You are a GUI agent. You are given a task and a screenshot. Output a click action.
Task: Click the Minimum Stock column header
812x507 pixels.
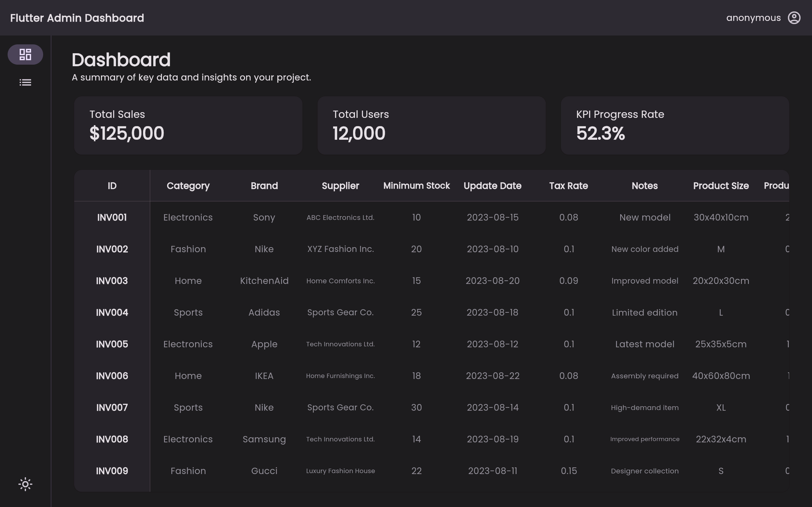point(416,186)
